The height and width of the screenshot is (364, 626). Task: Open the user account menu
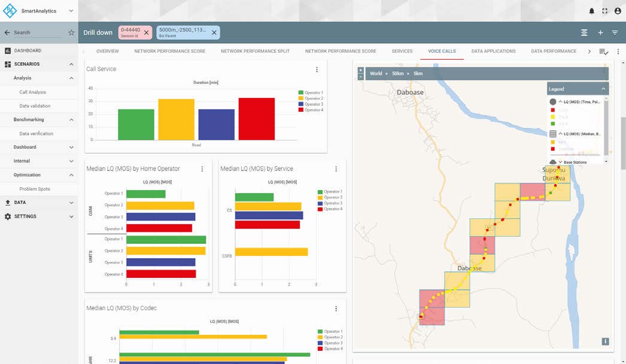click(x=618, y=11)
